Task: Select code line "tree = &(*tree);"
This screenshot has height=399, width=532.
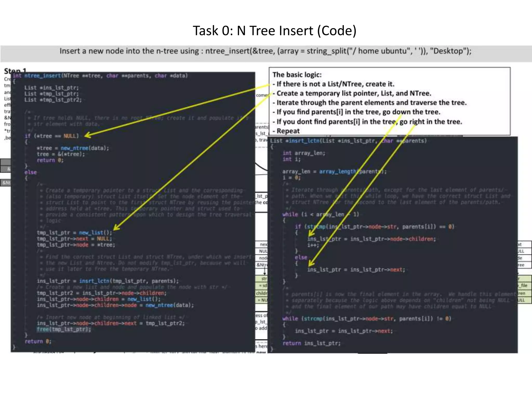Action: tap(61, 154)
